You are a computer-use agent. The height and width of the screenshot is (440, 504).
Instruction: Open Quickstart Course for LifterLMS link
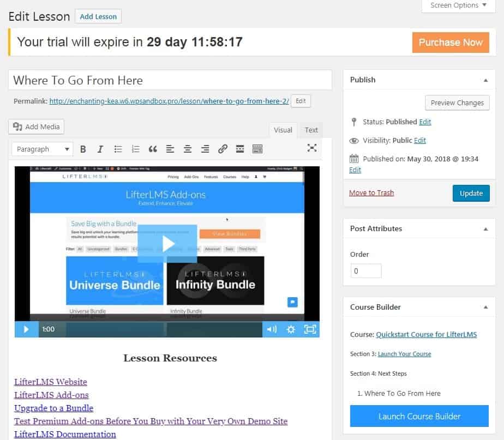pos(426,335)
